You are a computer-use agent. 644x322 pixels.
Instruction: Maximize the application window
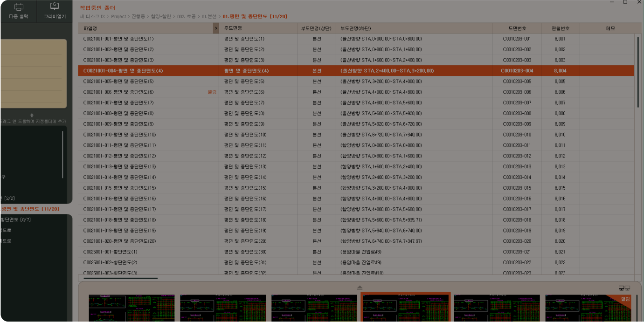coord(625,2)
